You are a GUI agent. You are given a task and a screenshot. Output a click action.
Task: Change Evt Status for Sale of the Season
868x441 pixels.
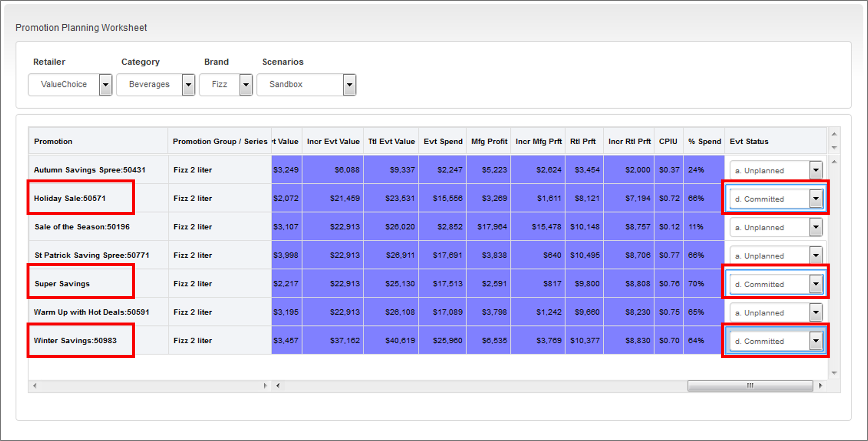click(x=776, y=228)
